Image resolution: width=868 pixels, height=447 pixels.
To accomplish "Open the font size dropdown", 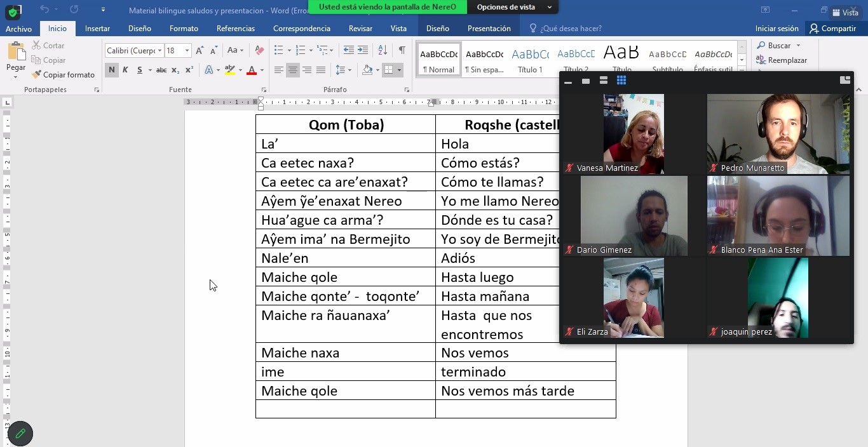I will 187,51.
